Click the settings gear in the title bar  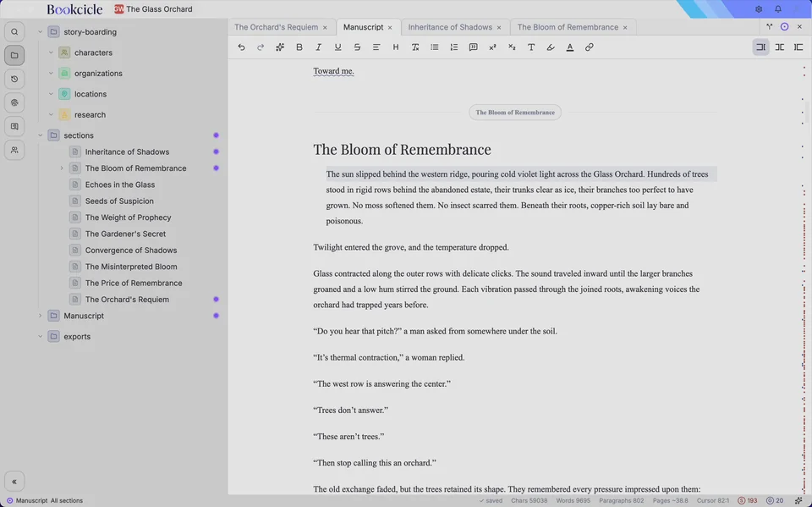(759, 9)
